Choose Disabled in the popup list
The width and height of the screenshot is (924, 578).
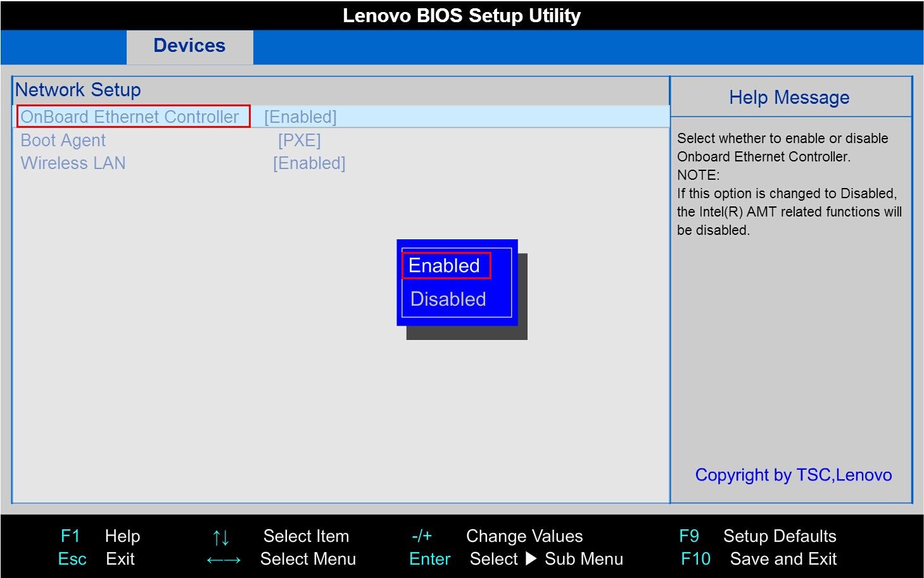tap(448, 299)
